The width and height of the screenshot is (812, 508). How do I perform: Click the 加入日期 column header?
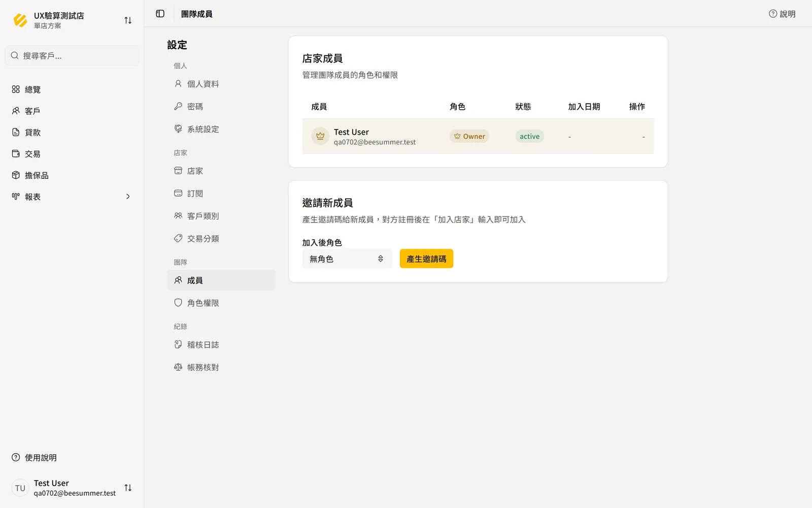click(584, 107)
